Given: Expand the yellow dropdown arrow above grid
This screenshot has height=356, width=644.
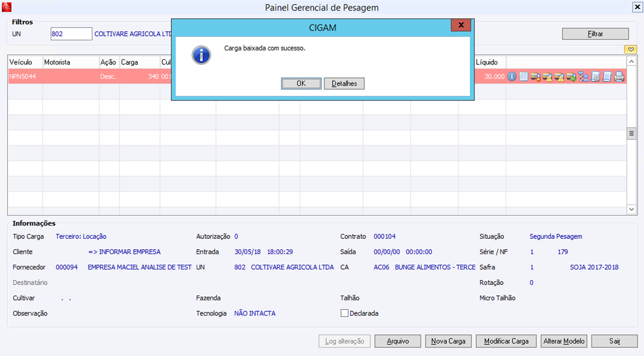Looking at the screenshot, I should click(631, 49).
